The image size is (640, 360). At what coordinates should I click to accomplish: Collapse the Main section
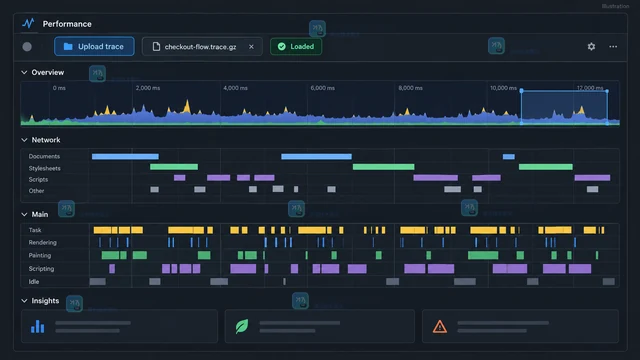tap(24, 214)
